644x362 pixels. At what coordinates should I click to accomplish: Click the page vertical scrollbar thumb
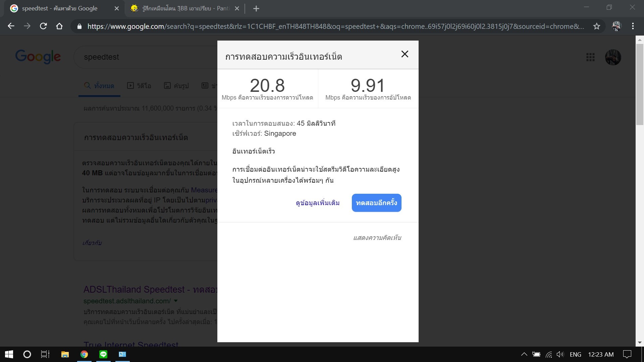(x=640, y=84)
